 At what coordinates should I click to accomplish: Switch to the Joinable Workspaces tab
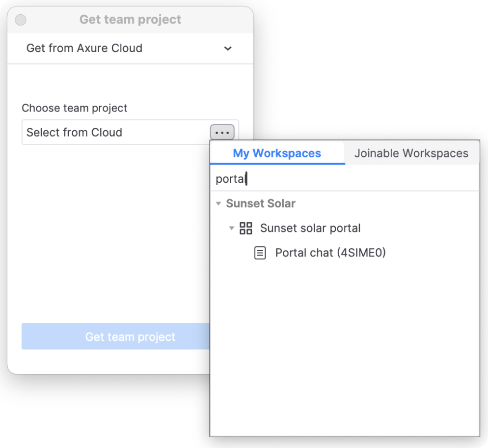(x=411, y=153)
